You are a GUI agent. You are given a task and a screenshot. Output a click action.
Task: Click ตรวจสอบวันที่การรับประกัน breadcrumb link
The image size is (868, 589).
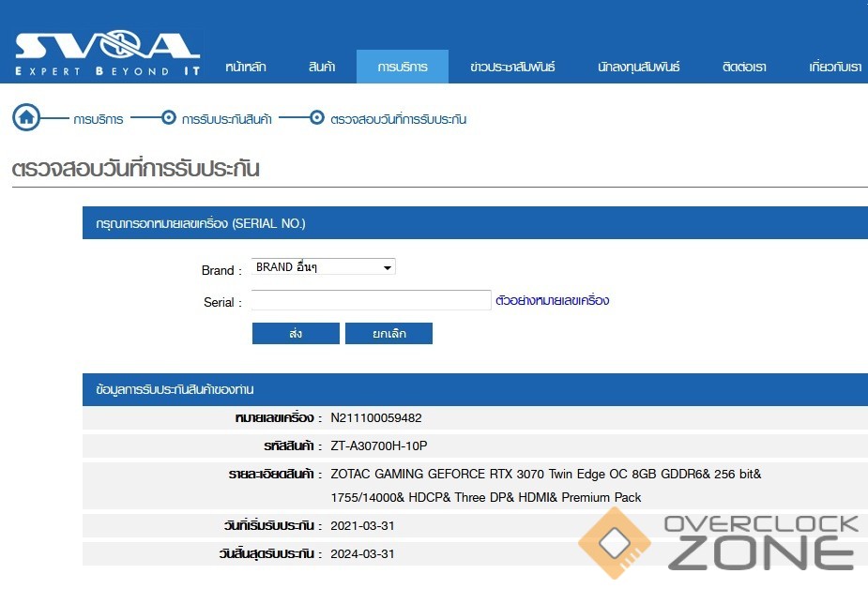pos(398,119)
